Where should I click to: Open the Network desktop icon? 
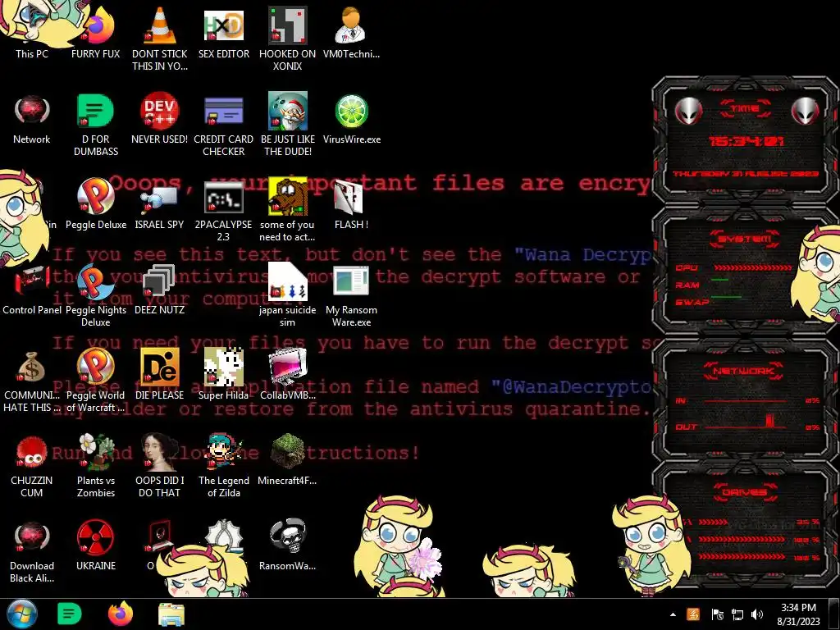(32, 119)
